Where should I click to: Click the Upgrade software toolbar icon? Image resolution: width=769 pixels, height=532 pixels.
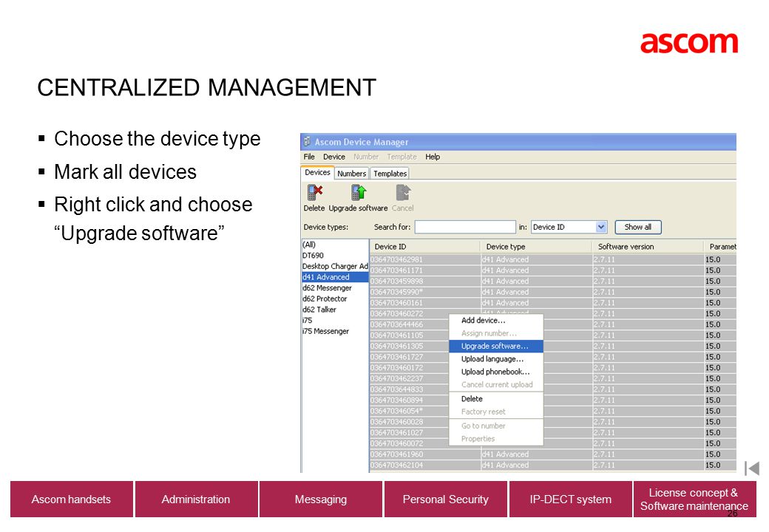359,193
